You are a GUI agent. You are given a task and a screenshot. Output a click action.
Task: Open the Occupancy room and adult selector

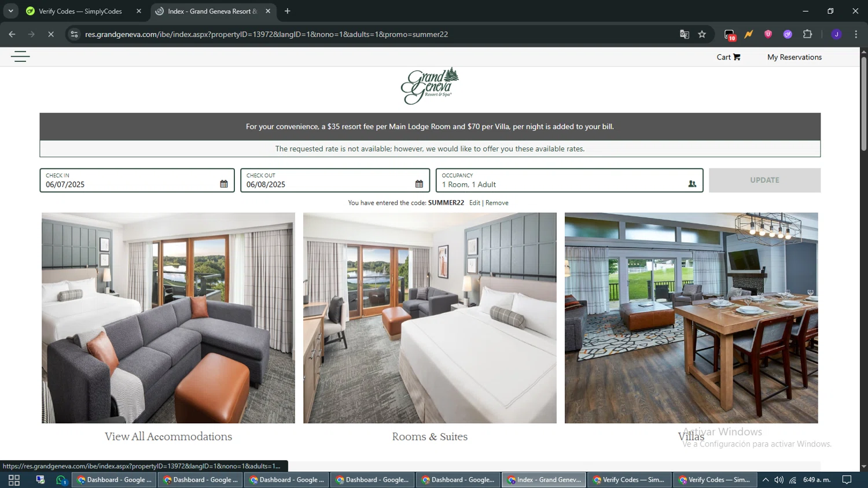[x=569, y=180]
